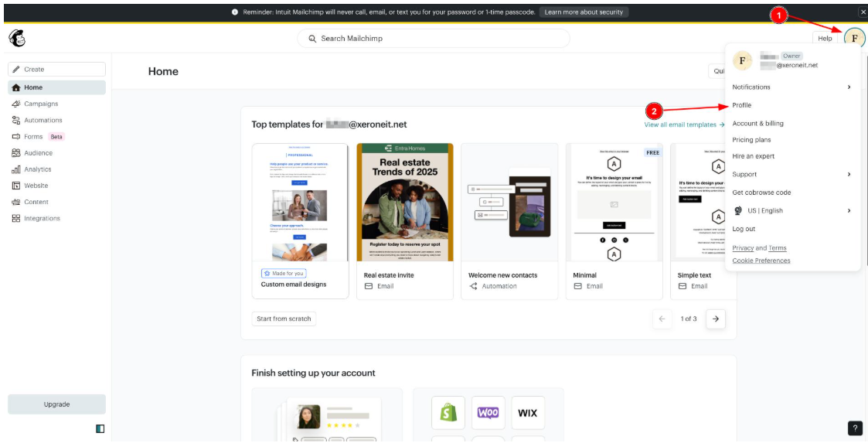868x443 pixels.
Task: Collapse sidebar with the panel icon
Action: coord(100,428)
